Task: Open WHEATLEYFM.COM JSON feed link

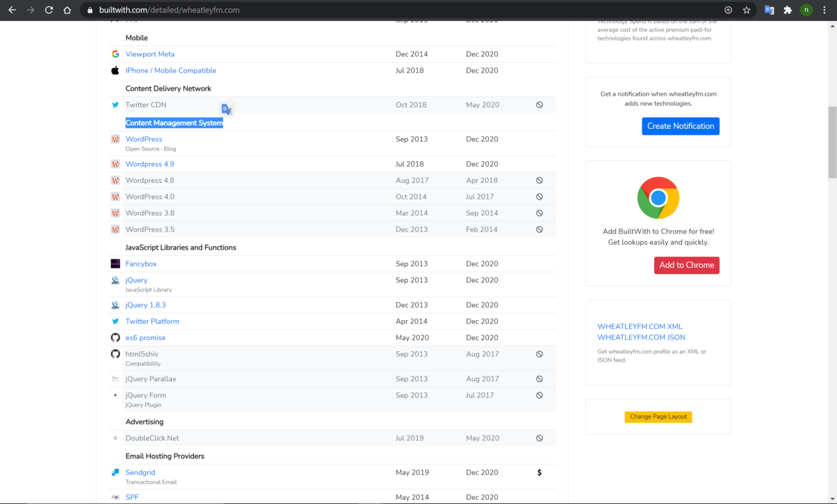Action: coord(641,337)
